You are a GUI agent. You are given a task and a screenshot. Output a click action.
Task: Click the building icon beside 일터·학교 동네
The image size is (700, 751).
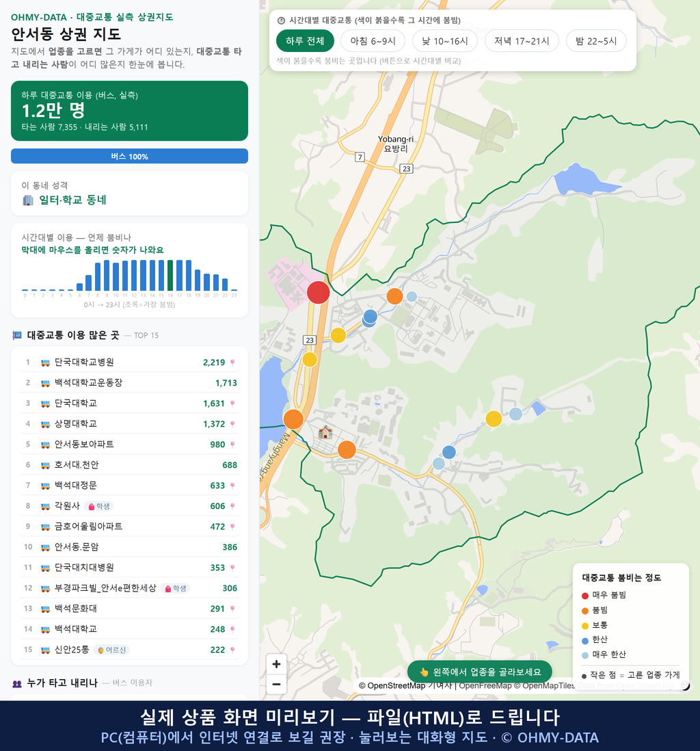click(28, 200)
